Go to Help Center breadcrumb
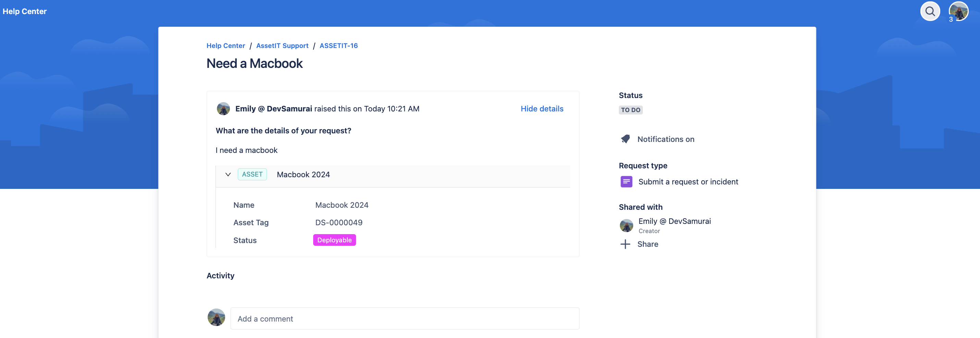 tap(225, 46)
